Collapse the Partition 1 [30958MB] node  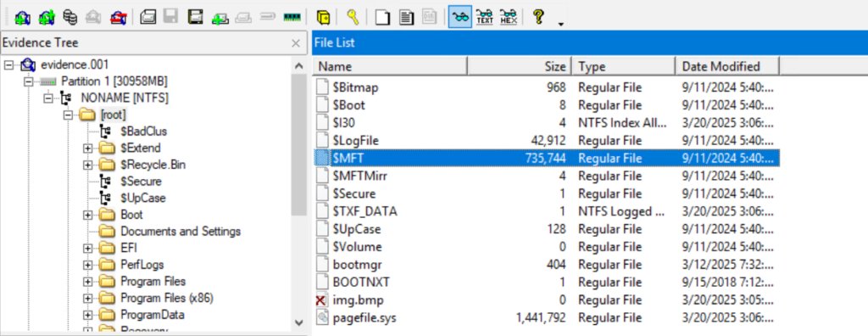click(28, 82)
